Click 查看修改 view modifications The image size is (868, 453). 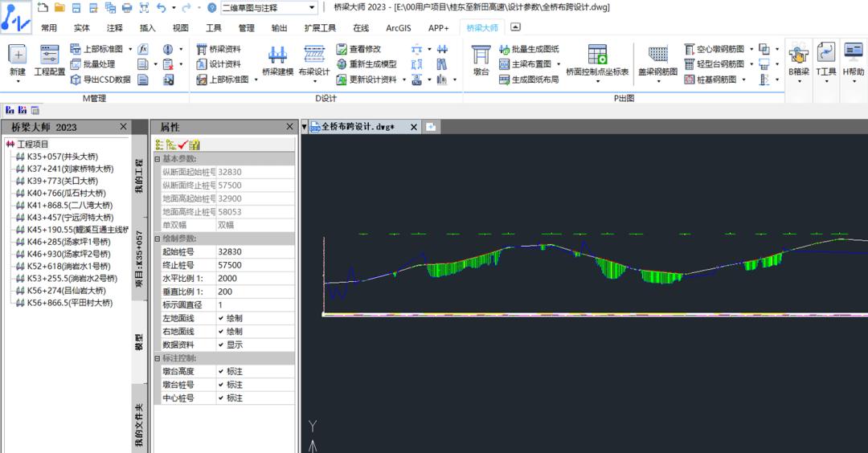(x=358, y=49)
